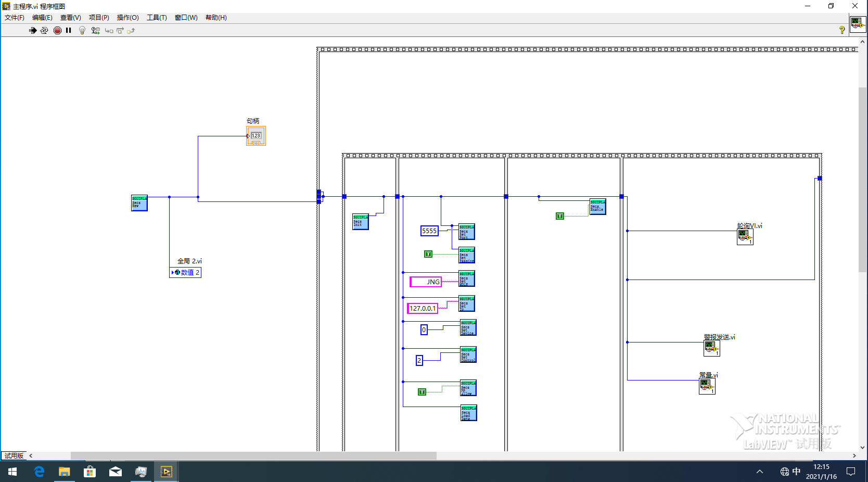Open the 警报发送.vi subVI icon

click(x=711, y=348)
